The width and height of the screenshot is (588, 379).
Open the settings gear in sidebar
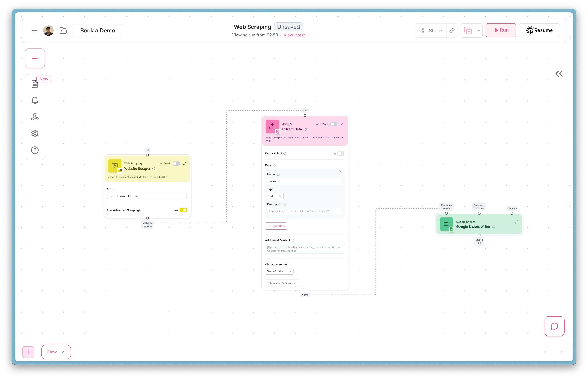(35, 134)
